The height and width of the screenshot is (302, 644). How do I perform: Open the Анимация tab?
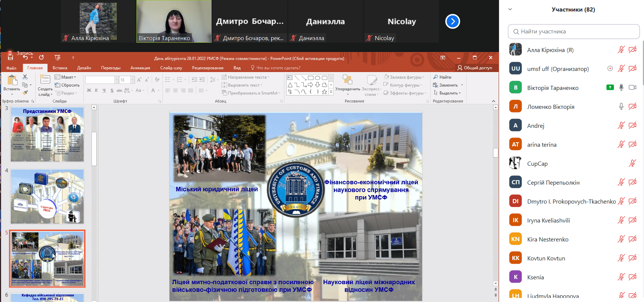140,68
